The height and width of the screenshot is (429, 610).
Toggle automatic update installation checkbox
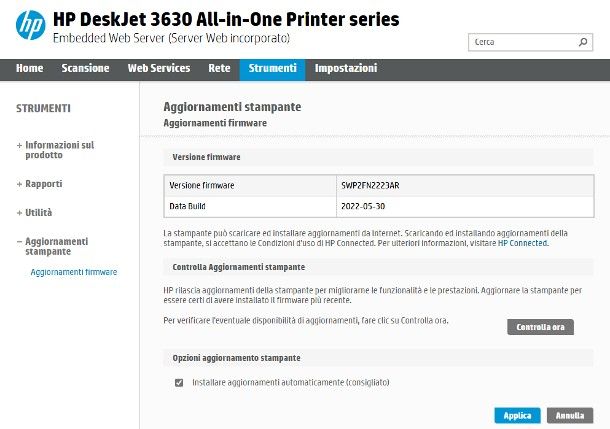tap(179, 382)
